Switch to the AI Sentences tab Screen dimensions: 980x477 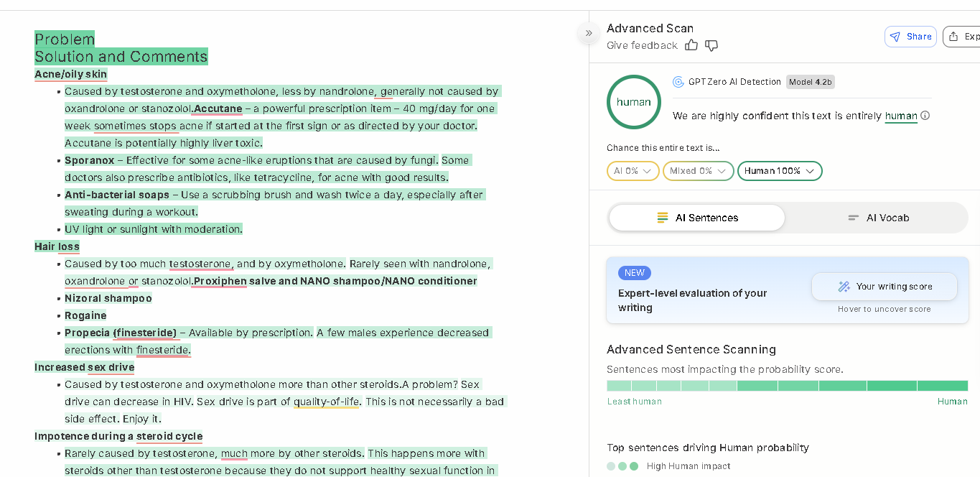tap(696, 218)
